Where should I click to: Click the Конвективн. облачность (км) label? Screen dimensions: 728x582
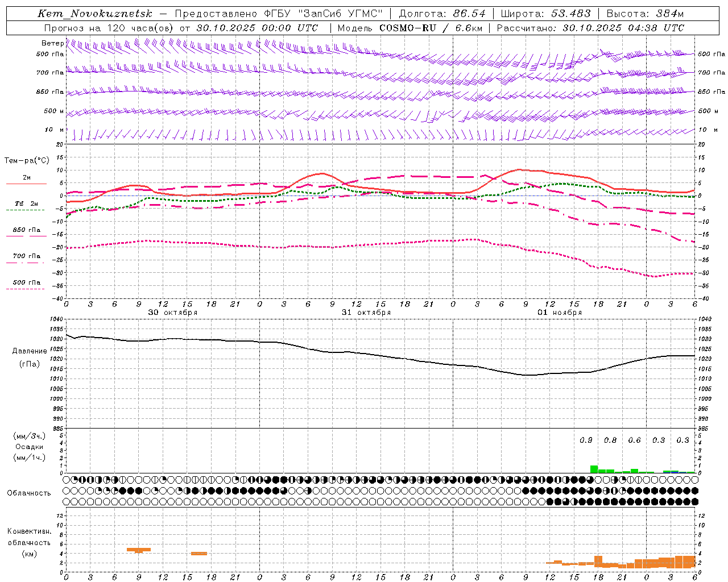(x=29, y=543)
